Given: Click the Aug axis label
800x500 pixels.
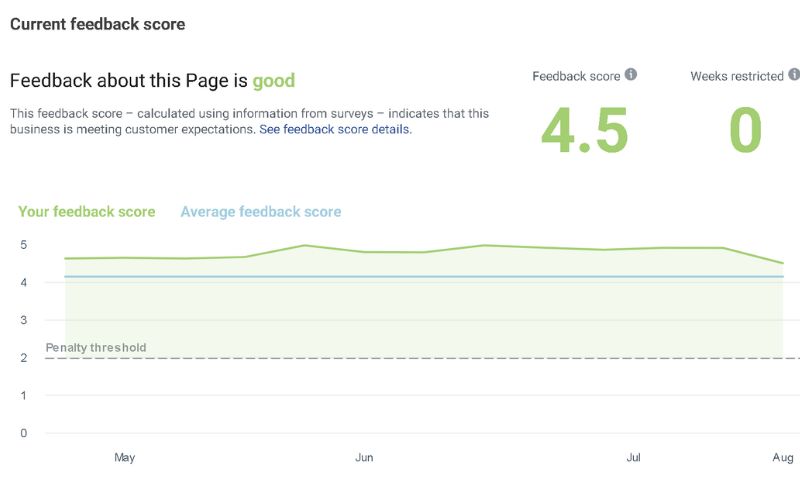Looking at the screenshot, I should (x=783, y=458).
